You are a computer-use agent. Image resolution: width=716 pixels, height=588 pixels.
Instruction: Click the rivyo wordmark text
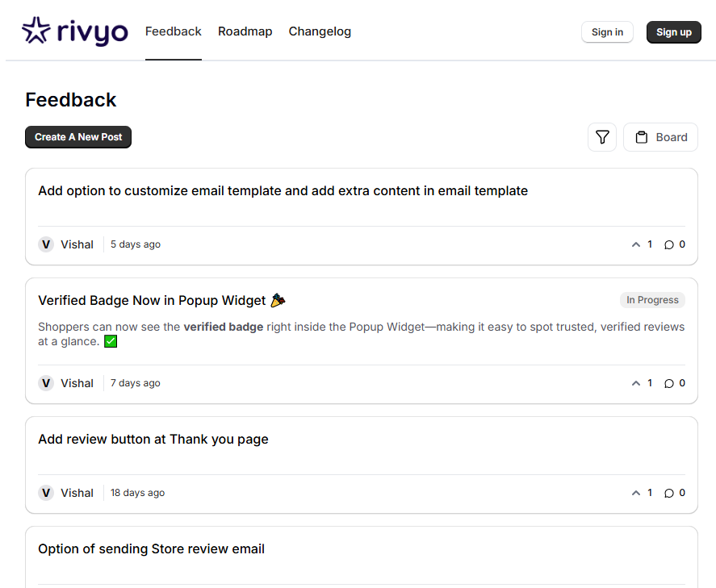[92, 32]
